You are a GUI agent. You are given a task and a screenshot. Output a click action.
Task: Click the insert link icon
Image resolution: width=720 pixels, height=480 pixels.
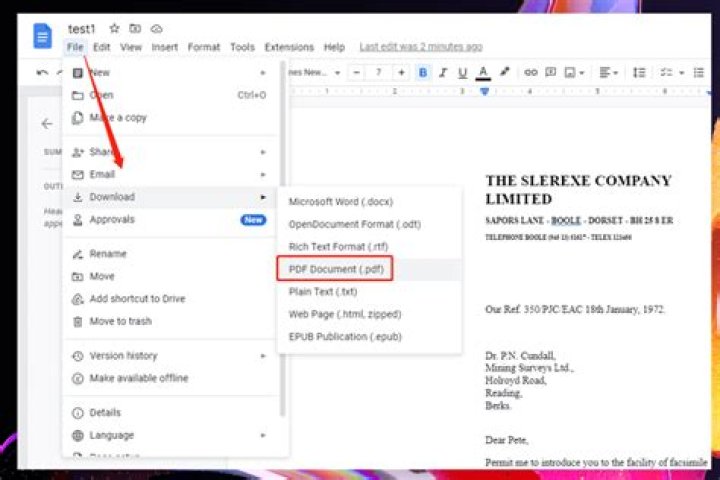pyautogui.click(x=531, y=73)
